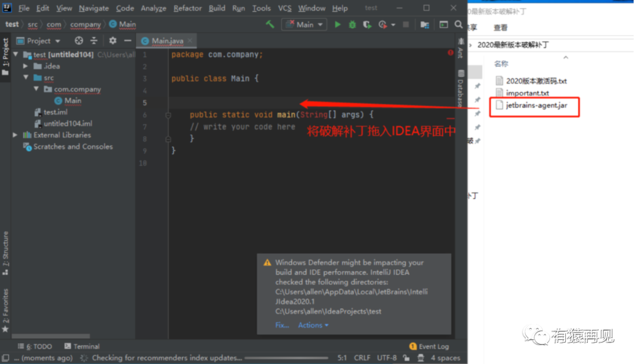Open Structure tool window on left edge
636x364 pixels.
click(x=5, y=254)
